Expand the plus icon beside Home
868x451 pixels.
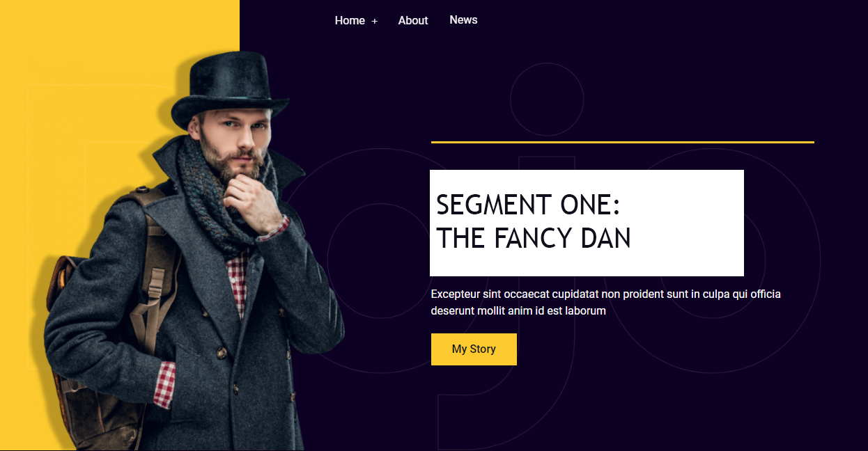point(374,22)
